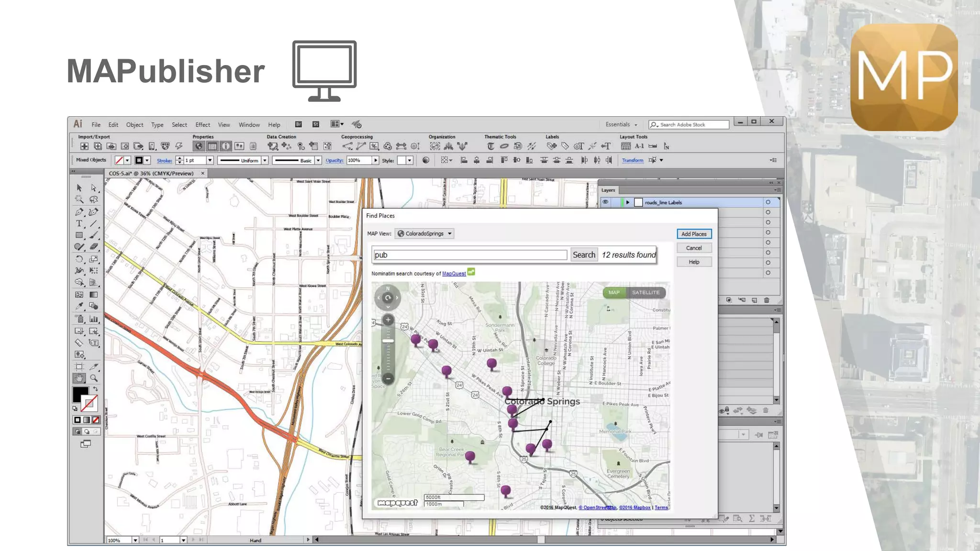Open the MapQuest link

(x=454, y=274)
